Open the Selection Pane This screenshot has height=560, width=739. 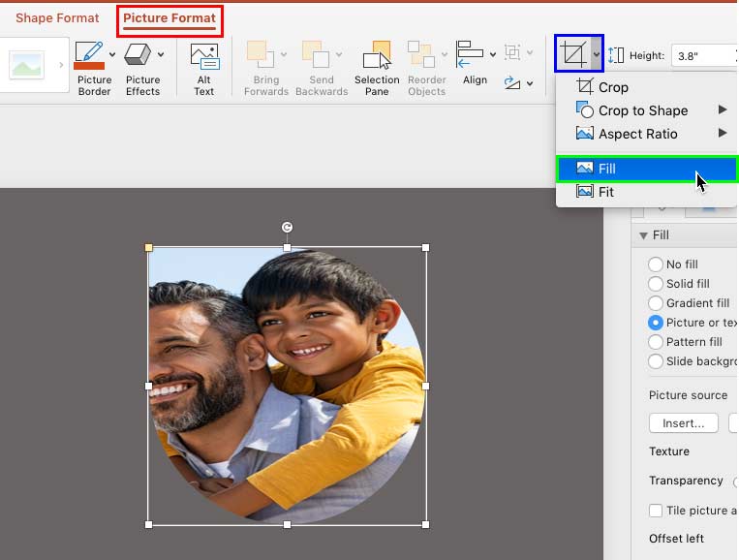[377, 69]
